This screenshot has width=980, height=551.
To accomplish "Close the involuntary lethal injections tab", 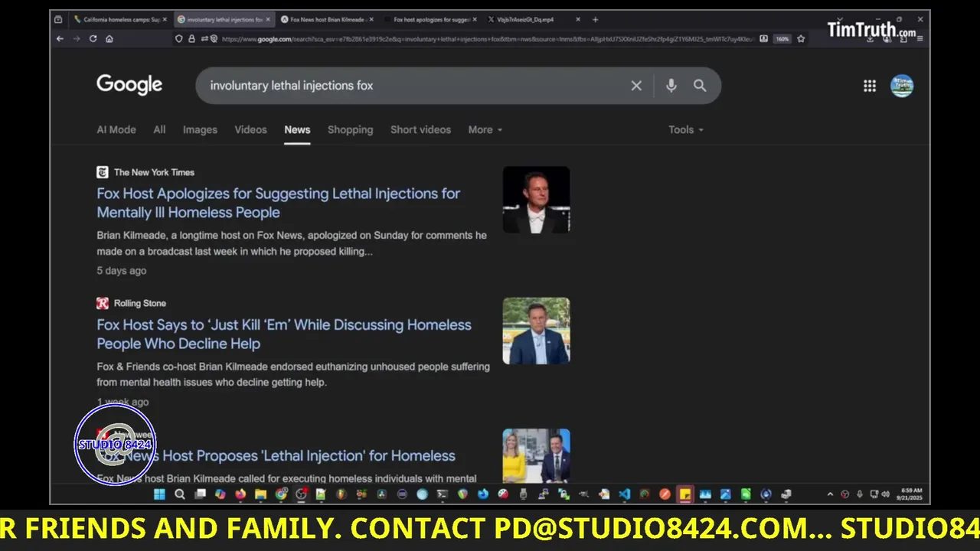I will (268, 19).
